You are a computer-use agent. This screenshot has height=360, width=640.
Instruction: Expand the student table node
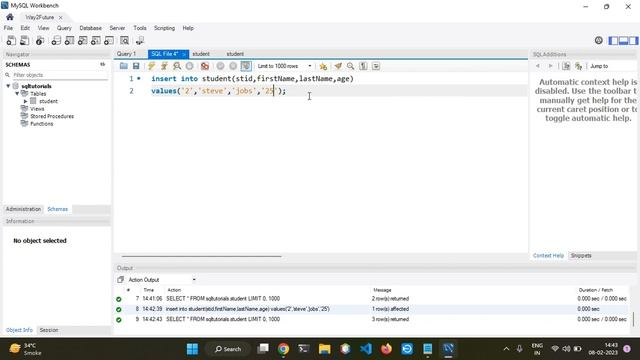point(25,101)
